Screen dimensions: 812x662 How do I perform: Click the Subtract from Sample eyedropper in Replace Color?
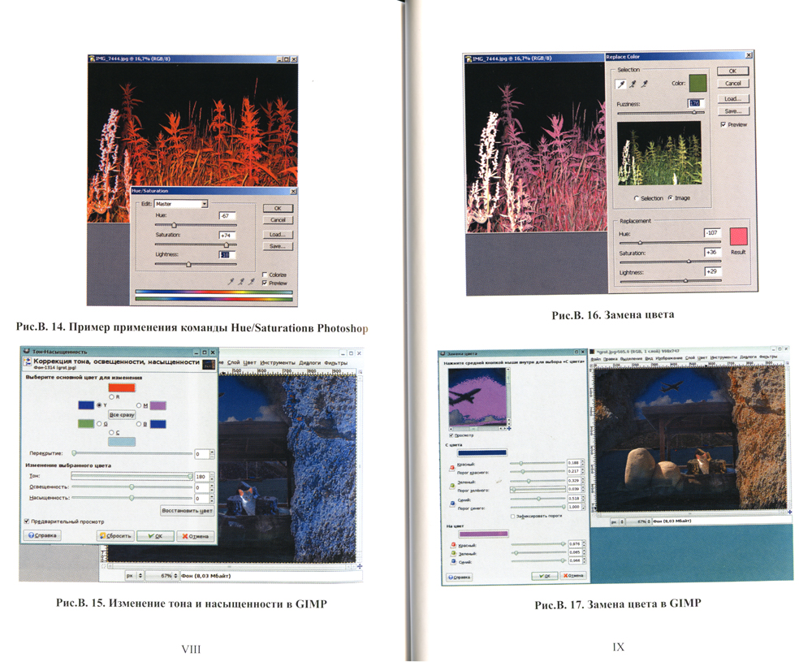(645, 84)
